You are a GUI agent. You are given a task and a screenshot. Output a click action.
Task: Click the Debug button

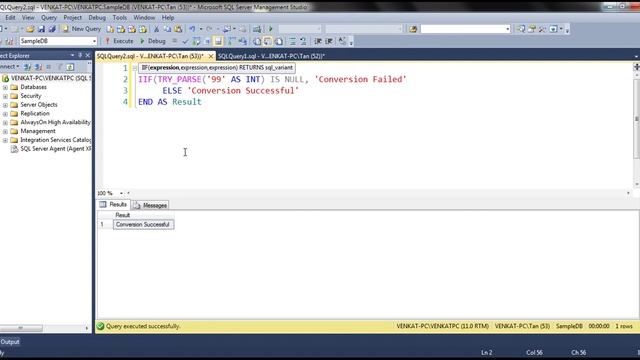(x=153, y=41)
